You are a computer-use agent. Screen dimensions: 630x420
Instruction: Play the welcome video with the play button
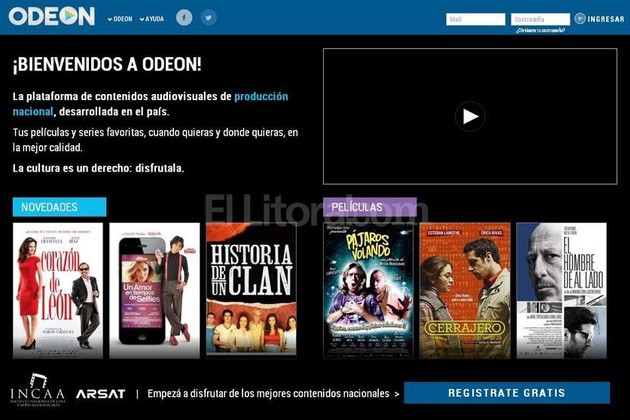(x=470, y=116)
